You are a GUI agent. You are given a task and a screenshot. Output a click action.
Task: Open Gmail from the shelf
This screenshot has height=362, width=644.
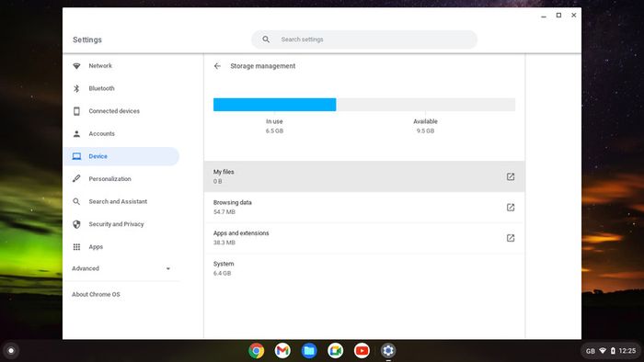click(282, 351)
